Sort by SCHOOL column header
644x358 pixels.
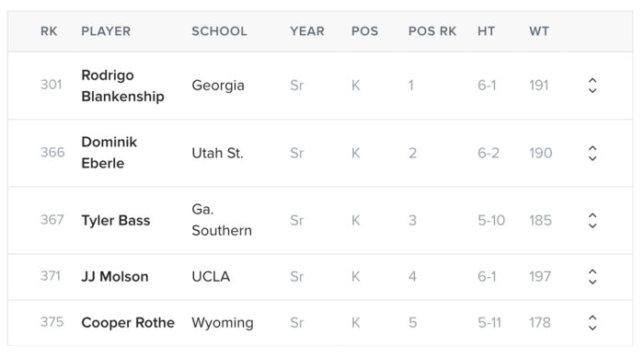[219, 31]
